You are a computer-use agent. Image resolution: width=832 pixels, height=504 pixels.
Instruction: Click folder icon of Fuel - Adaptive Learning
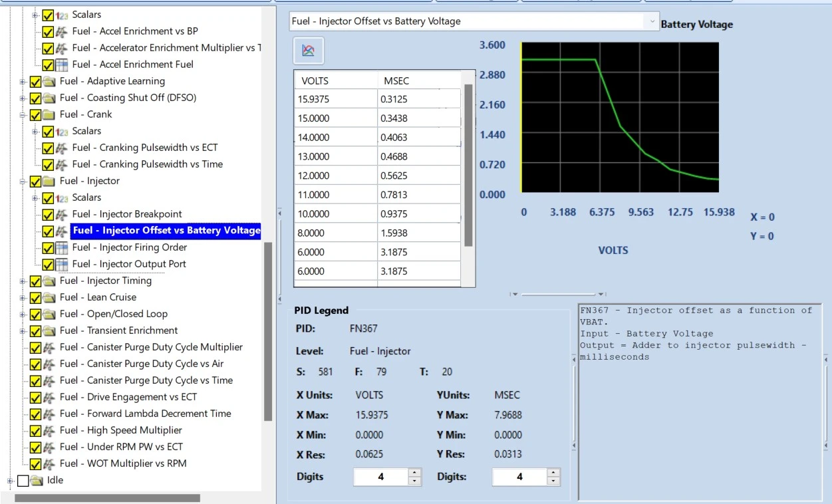[x=50, y=81]
